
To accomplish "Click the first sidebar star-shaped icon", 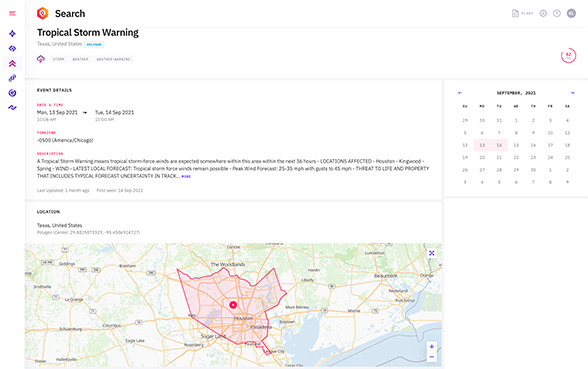I will coord(12,34).
